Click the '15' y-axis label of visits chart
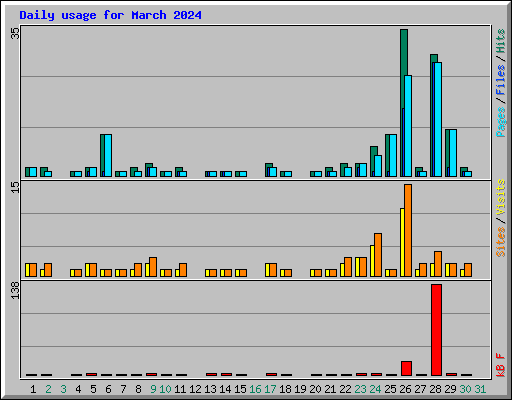Image resolution: width=512 pixels, height=400 pixels. point(15,188)
